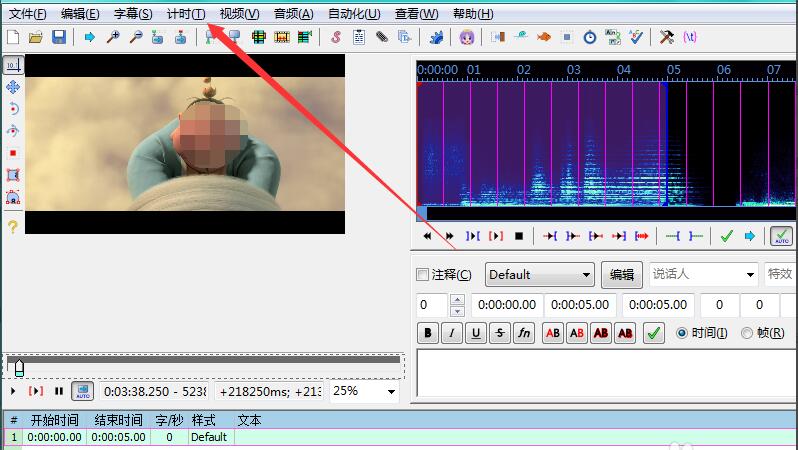The image size is (798, 450).
Task: Click the New subtitles file icon
Action: coord(13,37)
